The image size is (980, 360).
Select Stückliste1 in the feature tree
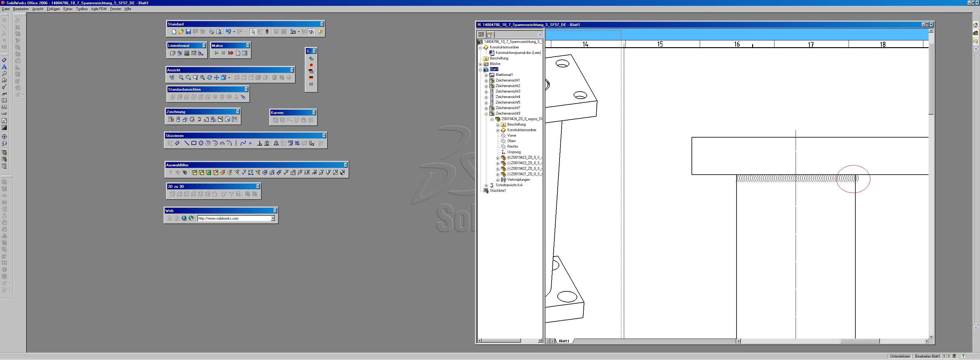498,191
